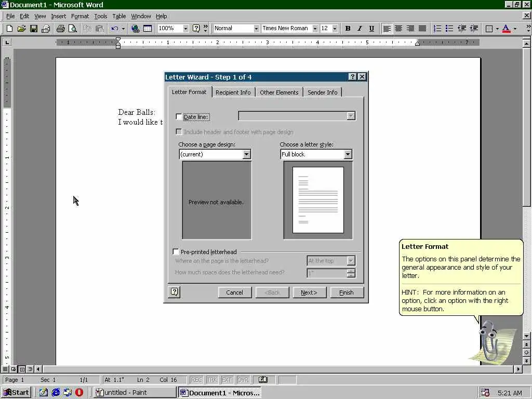This screenshot has height=399, width=532.
Task: Center align text
Action: pos(398,29)
